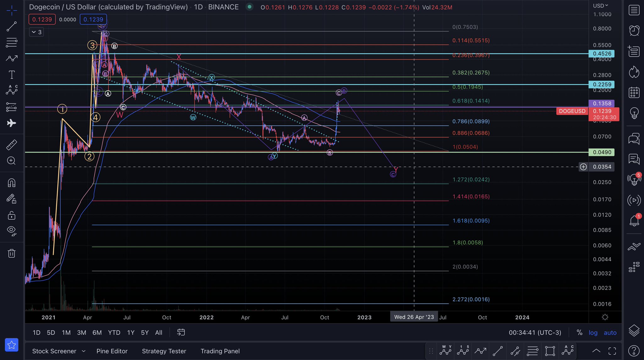Open the broadcast streams panel
This screenshot has height=360, width=644.
tap(634, 200)
